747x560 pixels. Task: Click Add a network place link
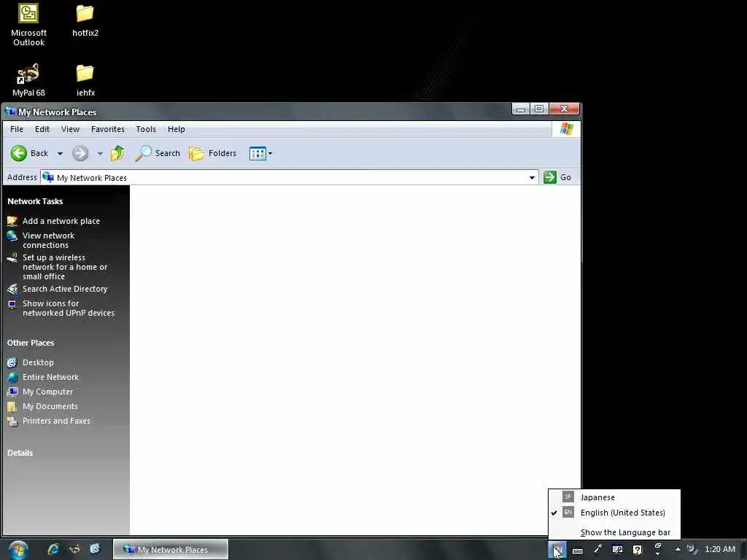(61, 221)
